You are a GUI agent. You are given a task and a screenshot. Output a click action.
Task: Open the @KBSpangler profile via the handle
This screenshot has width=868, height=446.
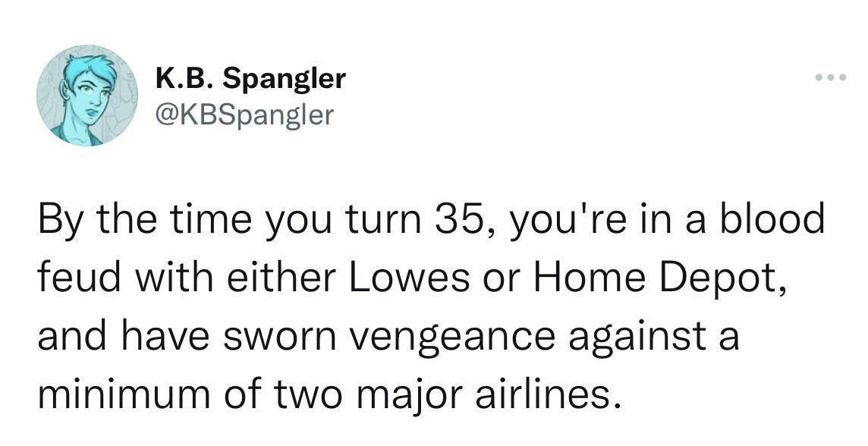244,114
